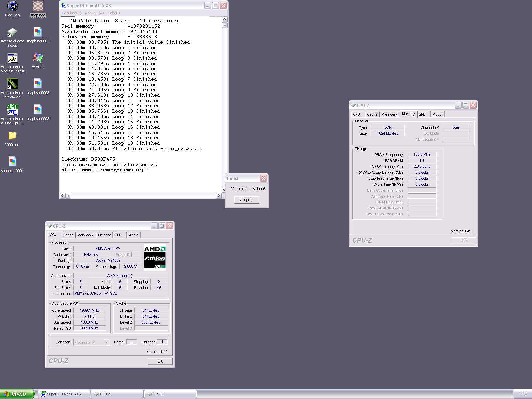Click the Checksum: D589F475 line

tap(88, 159)
